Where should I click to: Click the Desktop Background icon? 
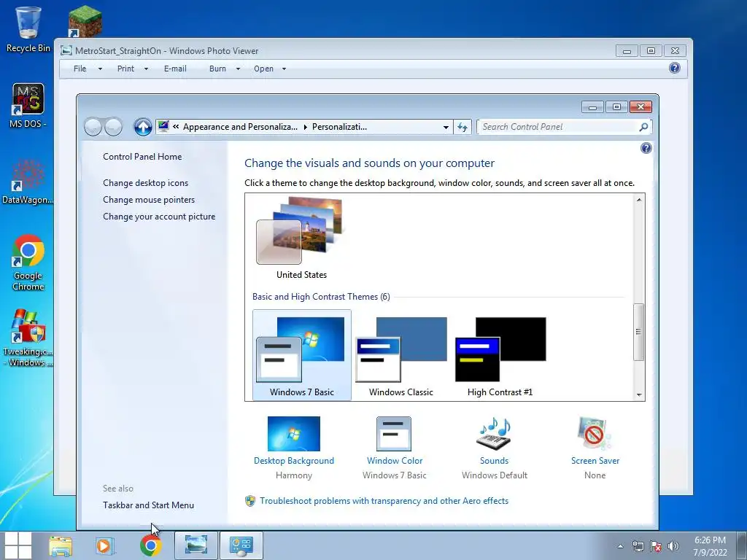click(294, 434)
